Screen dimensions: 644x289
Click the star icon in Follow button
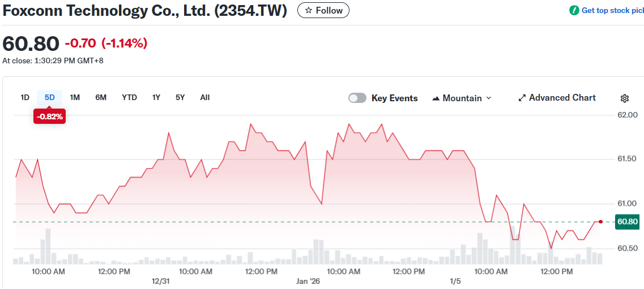[309, 10]
